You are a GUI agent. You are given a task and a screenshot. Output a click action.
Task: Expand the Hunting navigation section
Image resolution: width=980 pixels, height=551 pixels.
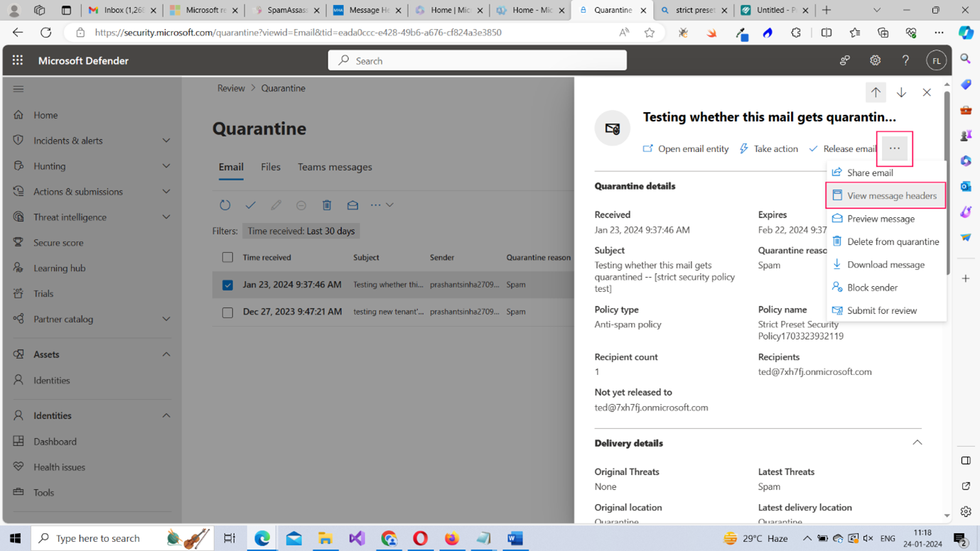click(x=166, y=166)
